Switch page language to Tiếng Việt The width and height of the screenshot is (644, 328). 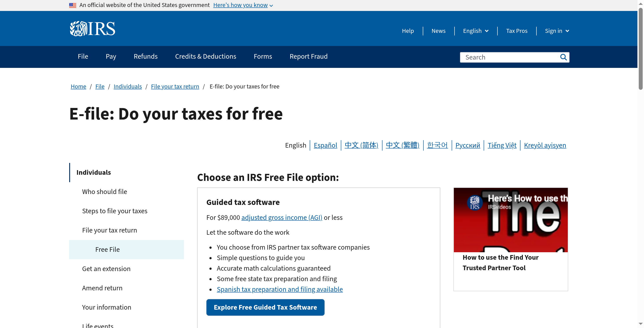(x=502, y=145)
